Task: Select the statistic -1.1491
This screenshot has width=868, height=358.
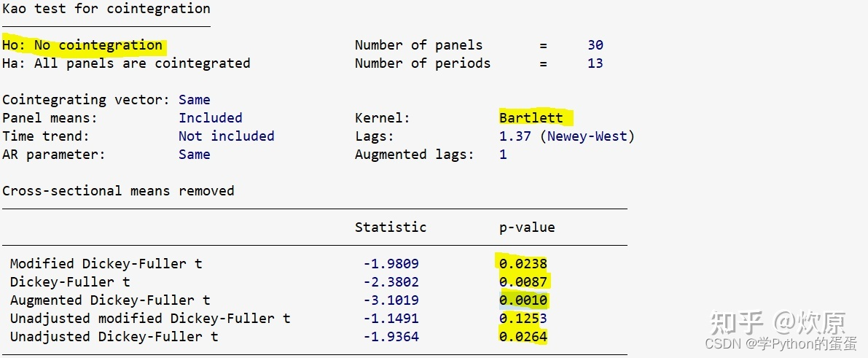Action: (391, 319)
